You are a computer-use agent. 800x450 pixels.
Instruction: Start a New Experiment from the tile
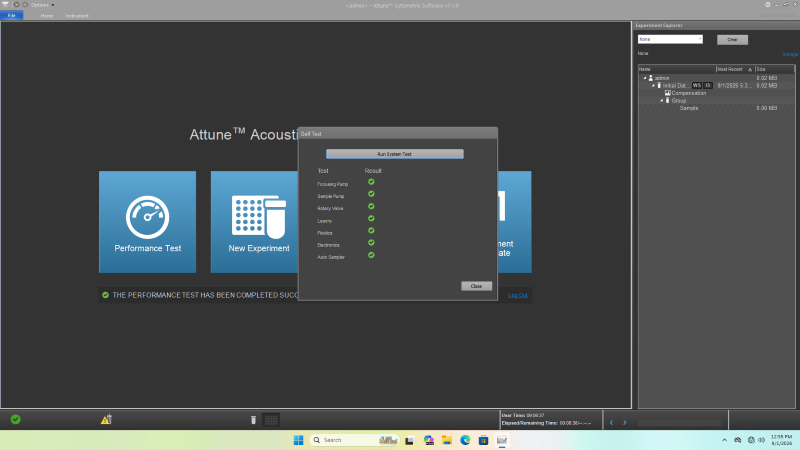point(254,221)
